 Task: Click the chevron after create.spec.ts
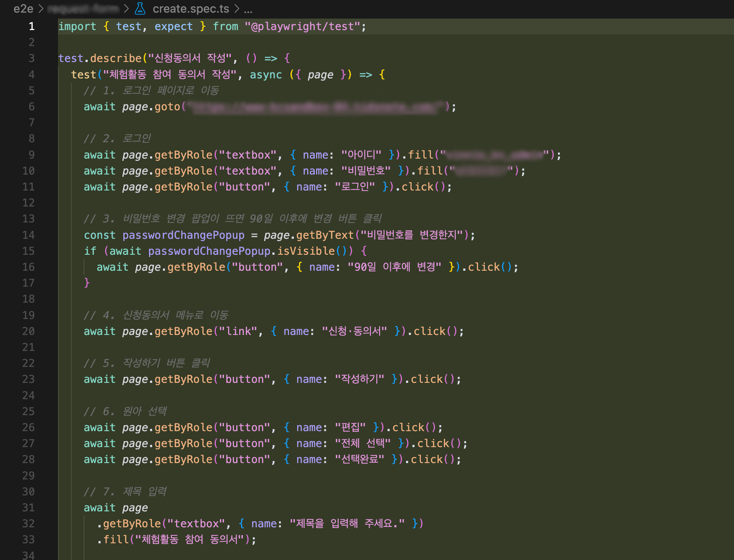coord(237,8)
